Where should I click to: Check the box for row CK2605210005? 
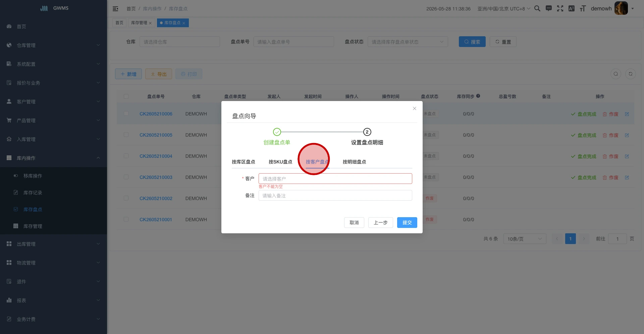(126, 135)
